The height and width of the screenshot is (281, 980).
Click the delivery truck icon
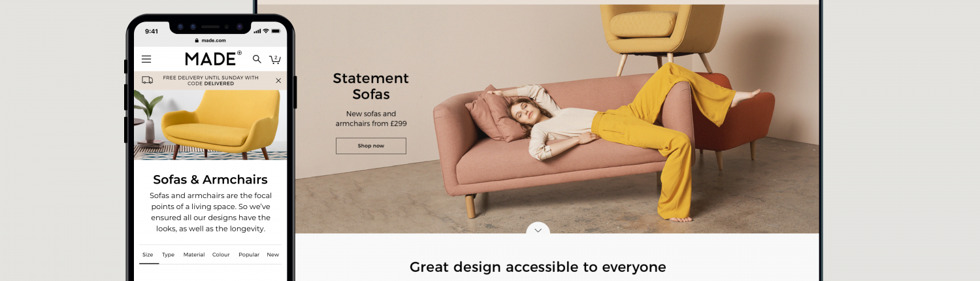coord(148,80)
